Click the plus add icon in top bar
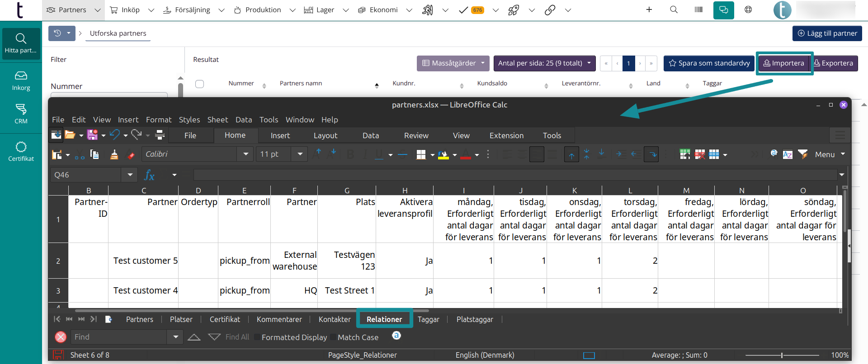This screenshot has height=364, width=868. click(x=649, y=9)
